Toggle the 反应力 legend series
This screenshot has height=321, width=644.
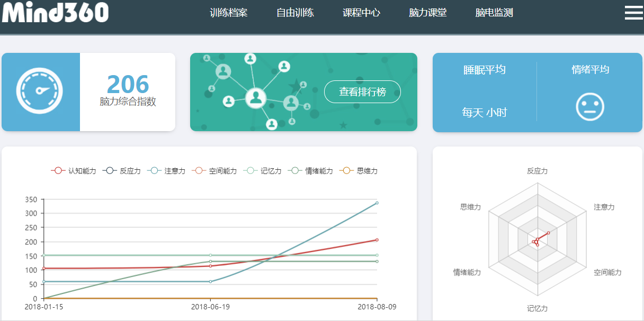(x=122, y=171)
